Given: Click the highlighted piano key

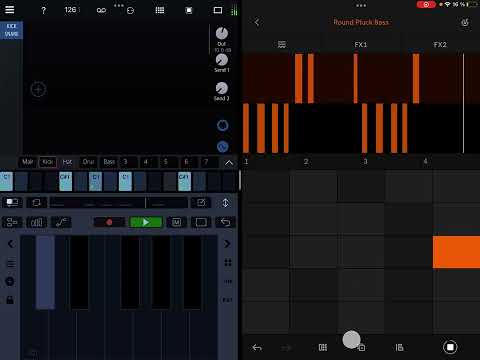Looking at the screenshot, I should (45, 272).
